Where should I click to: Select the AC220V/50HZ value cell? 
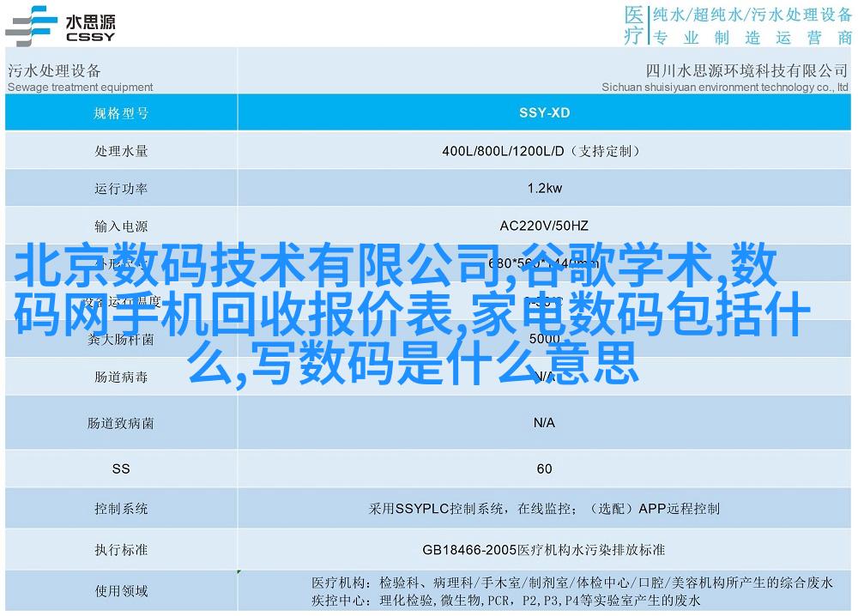click(545, 226)
